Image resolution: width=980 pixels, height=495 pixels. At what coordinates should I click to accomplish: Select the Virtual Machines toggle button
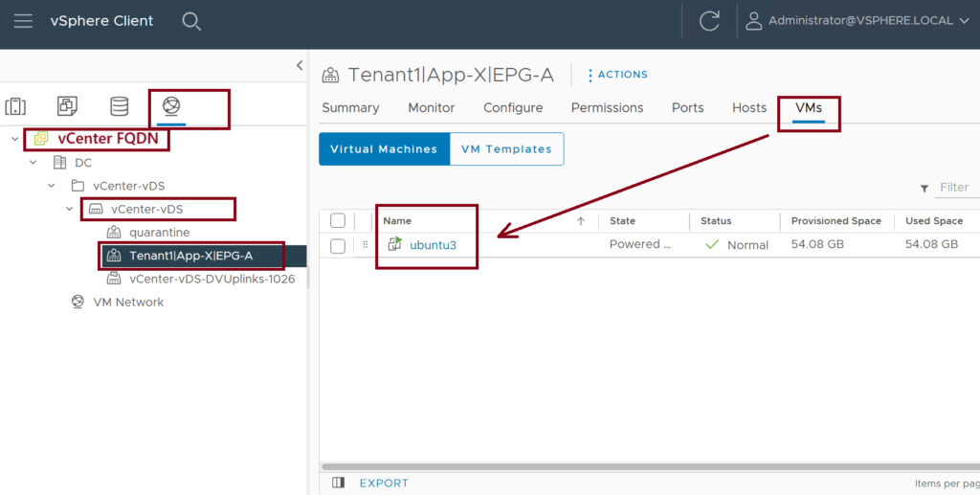click(385, 148)
